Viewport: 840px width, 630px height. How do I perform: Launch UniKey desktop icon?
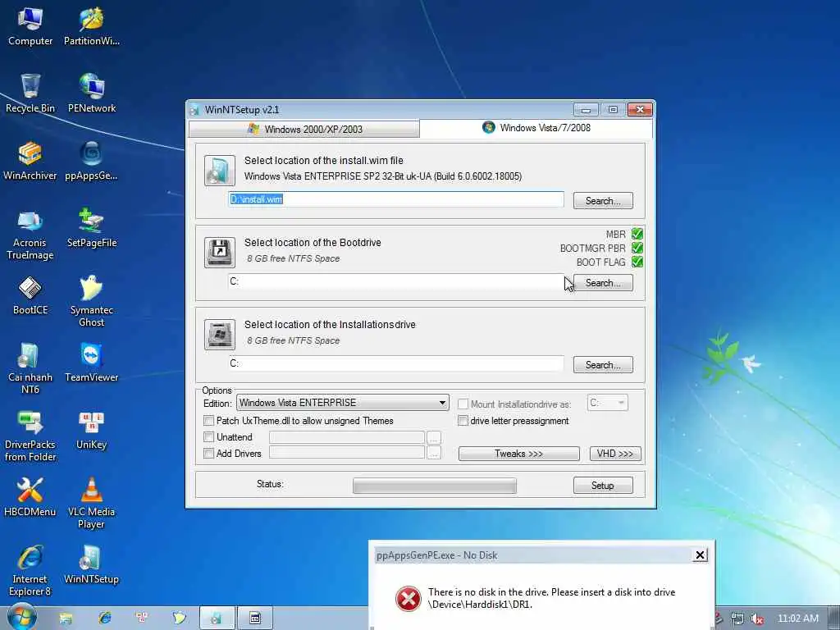coord(92,430)
